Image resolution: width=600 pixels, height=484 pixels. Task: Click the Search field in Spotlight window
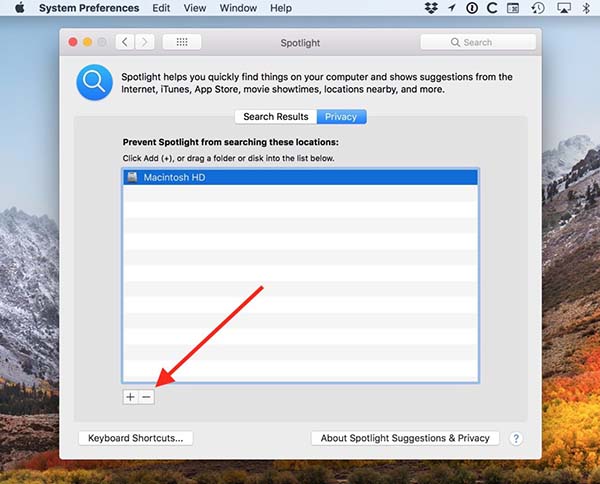click(x=478, y=42)
